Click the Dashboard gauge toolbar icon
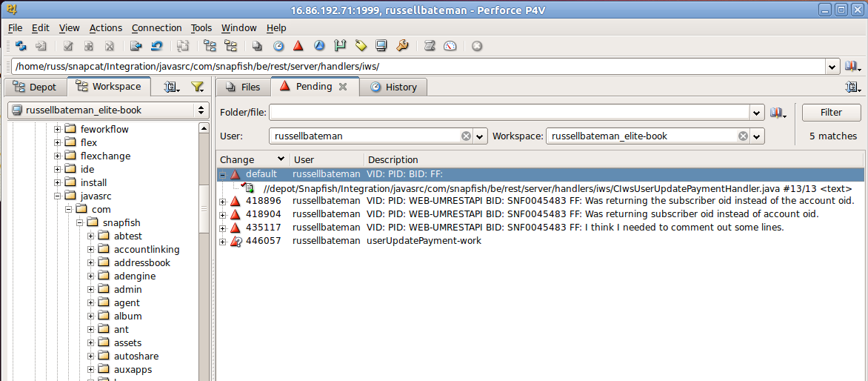The width and height of the screenshot is (868, 381). coord(450,46)
